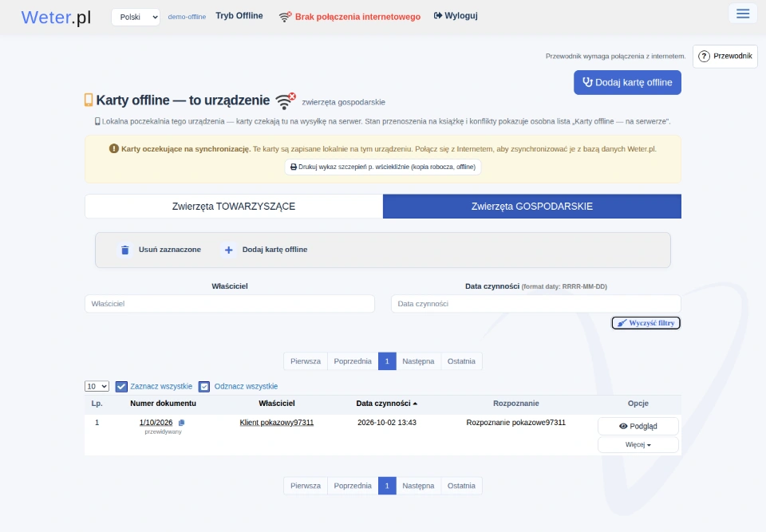Click Drukuj wykaz szczepień p. wściekliźnie button
This screenshot has height=532, width=766.
point(383,167)
